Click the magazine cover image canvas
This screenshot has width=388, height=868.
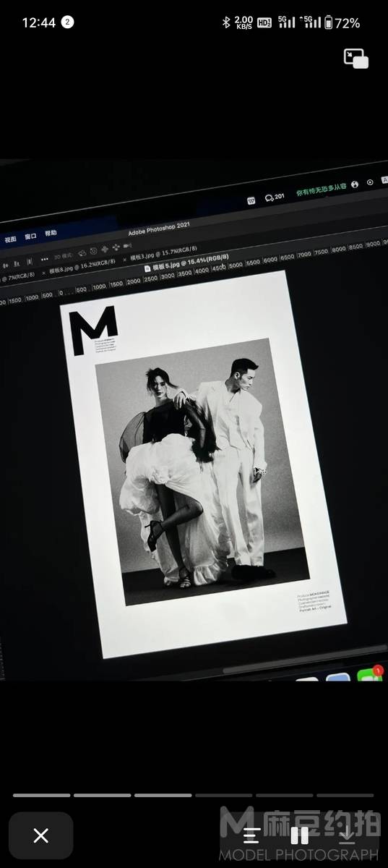coord(201,463)
